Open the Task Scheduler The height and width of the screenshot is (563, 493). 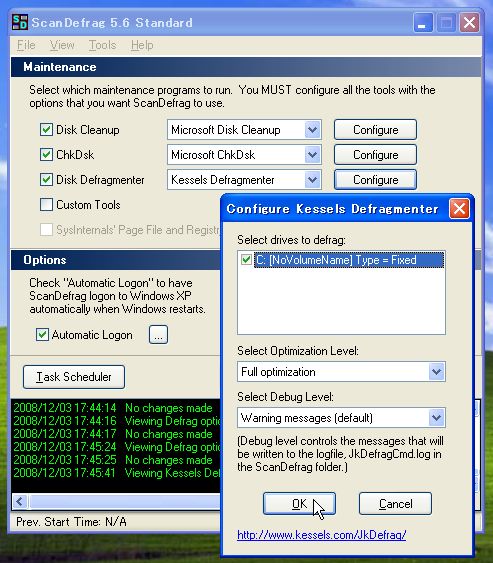coord(74,377)
